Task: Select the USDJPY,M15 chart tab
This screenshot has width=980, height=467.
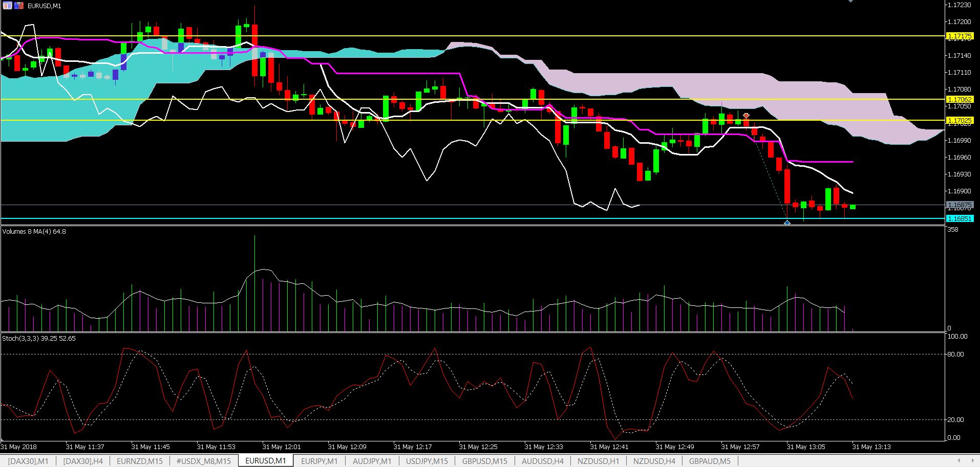Action: click(x=427, y=461)
